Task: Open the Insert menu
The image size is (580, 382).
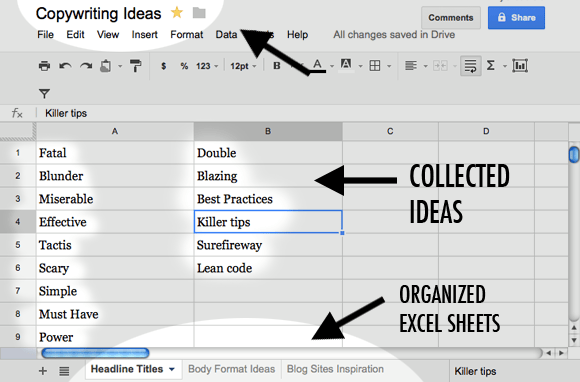Action: pos(145,35)
